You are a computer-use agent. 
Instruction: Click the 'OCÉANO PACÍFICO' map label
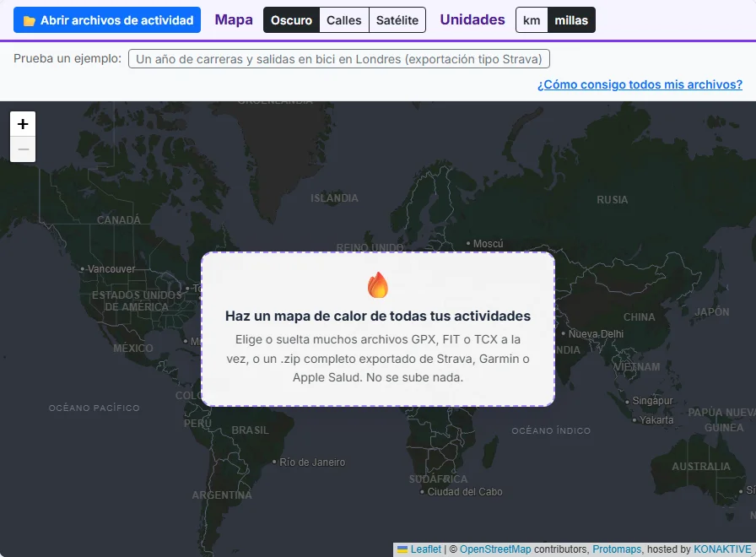(94, 408)
